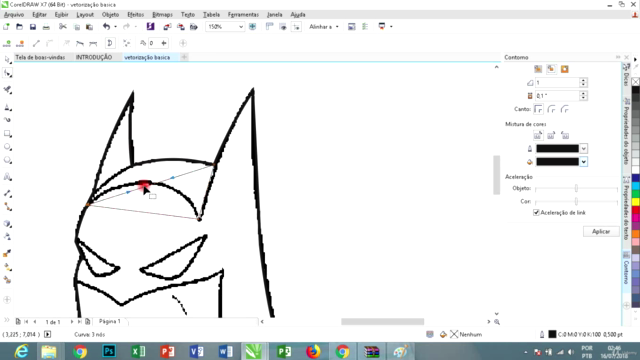This screenshot has width=640, height=360.
Task: Select the Interactive Fill tool in the toolbox
Action: (7, 267)
